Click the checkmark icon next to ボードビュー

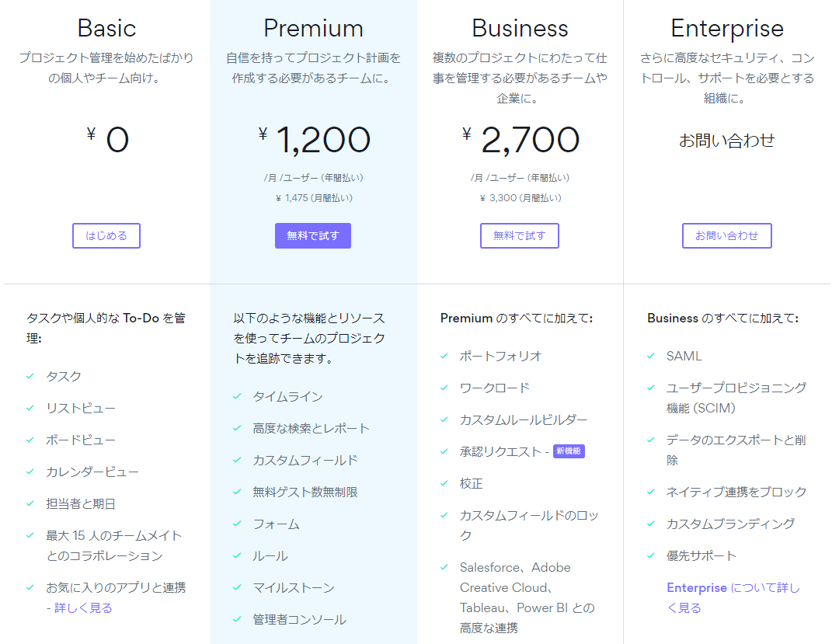tap(30, 440)
